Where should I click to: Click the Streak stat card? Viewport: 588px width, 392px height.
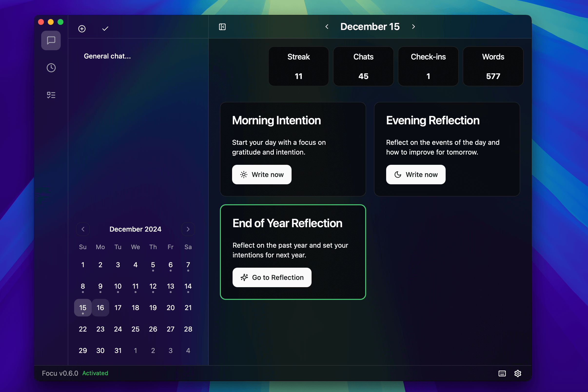298,66
